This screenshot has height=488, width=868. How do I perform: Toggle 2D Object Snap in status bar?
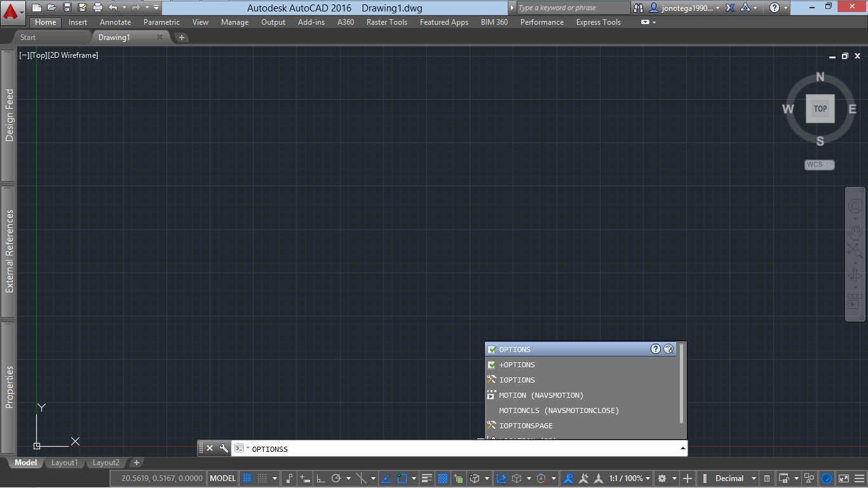coord(402,478)
